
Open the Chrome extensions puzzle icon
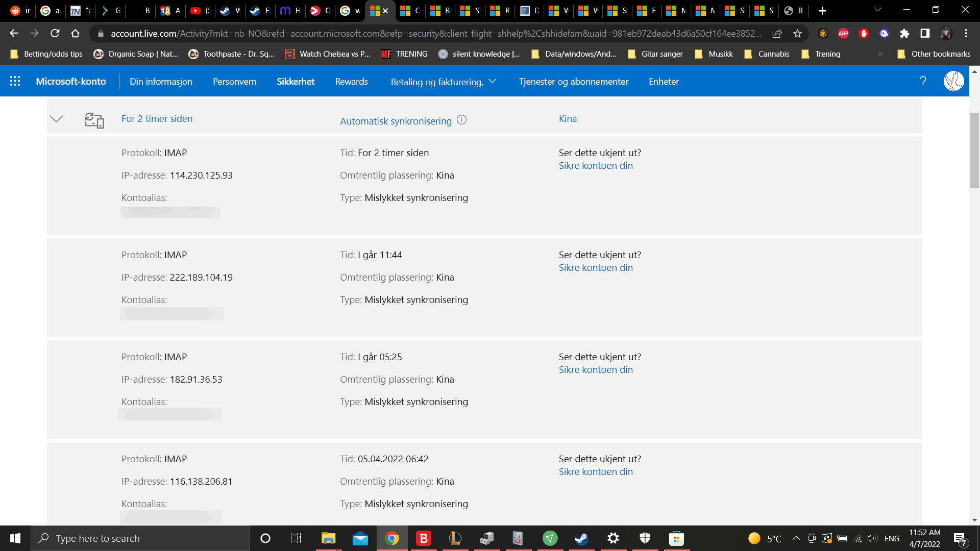(904, 34)
